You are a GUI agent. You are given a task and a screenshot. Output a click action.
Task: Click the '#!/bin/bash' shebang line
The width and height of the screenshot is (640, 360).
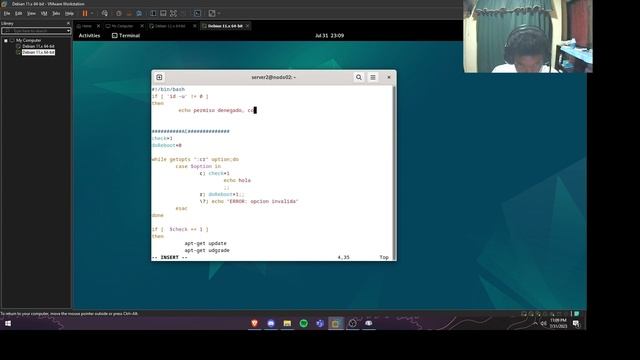pos(168,89)
